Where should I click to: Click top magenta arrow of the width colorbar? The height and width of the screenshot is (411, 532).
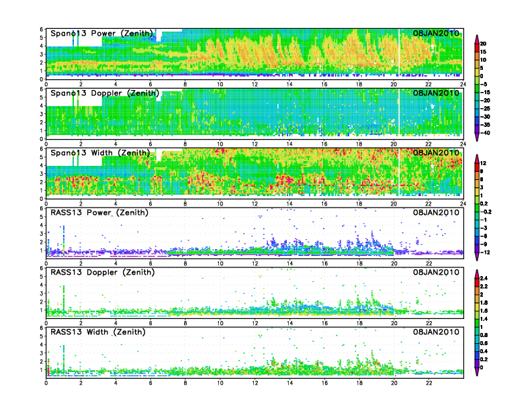[477, 273]
